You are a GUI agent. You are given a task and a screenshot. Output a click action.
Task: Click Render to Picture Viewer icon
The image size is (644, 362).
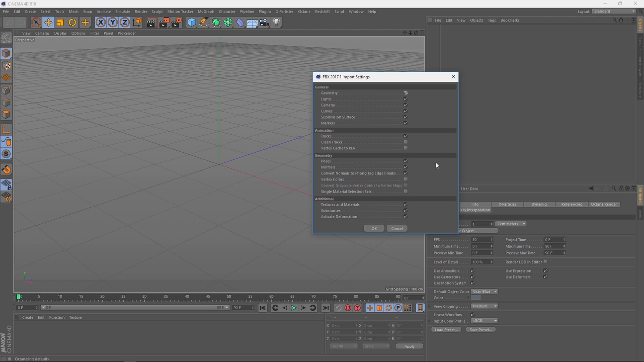coord(164,22)
